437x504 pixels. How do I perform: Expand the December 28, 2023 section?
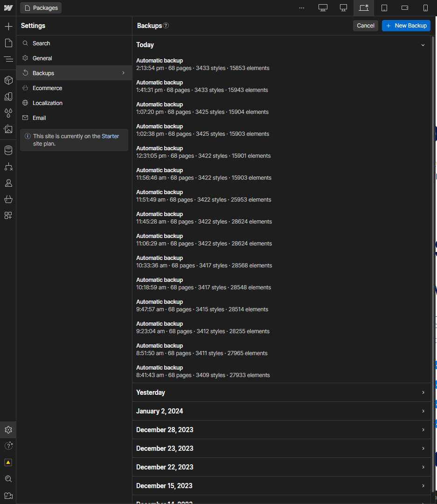click(x=282, y=430)
